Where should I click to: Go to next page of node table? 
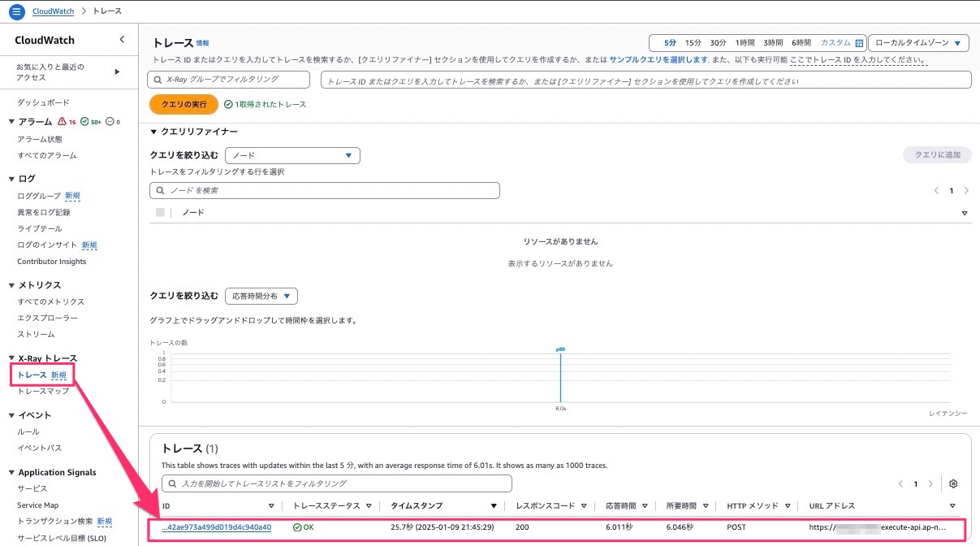[x=966, y=190]
